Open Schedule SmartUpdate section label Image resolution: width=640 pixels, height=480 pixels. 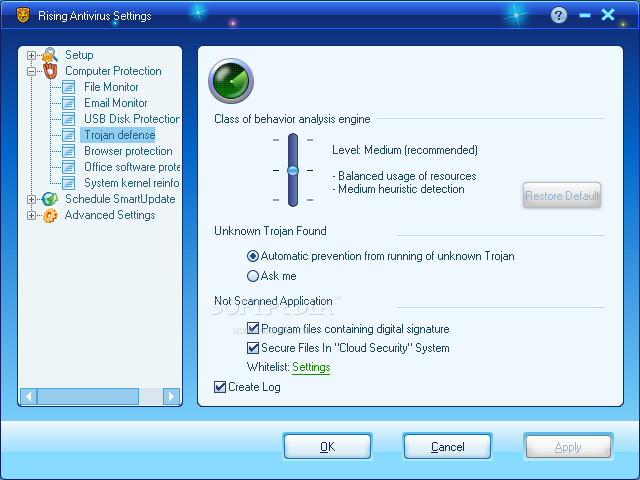120,199
